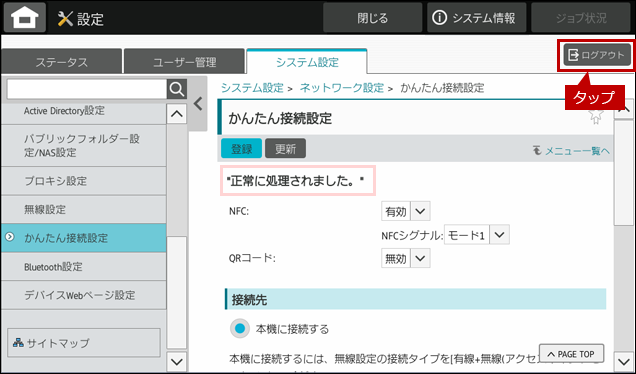Tap the Home icon button
Screen dimensions: 636x374
tap(25, 17)
